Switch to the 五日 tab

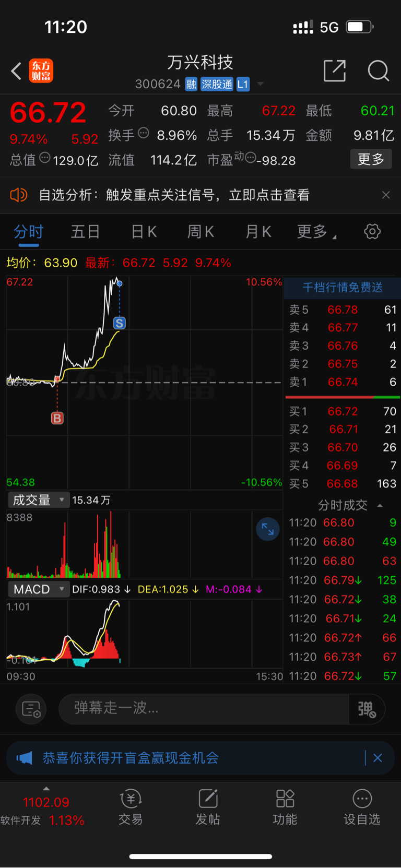pyautogui.click(x=85, y=231)
